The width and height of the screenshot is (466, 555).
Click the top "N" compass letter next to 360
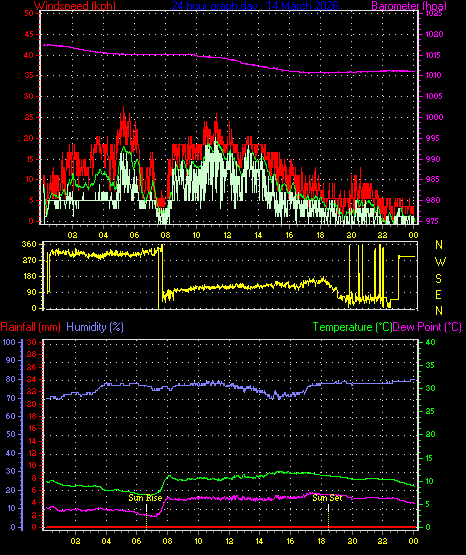439,245
